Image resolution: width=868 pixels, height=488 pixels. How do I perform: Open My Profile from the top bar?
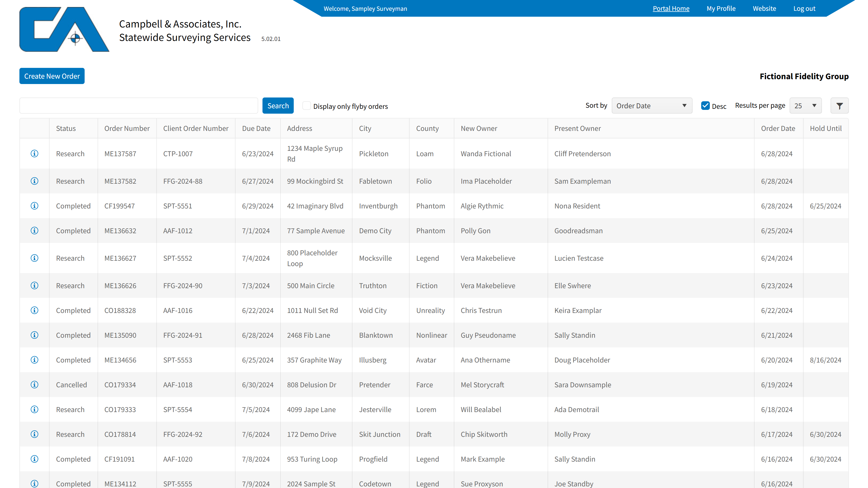tap(721, 8)
